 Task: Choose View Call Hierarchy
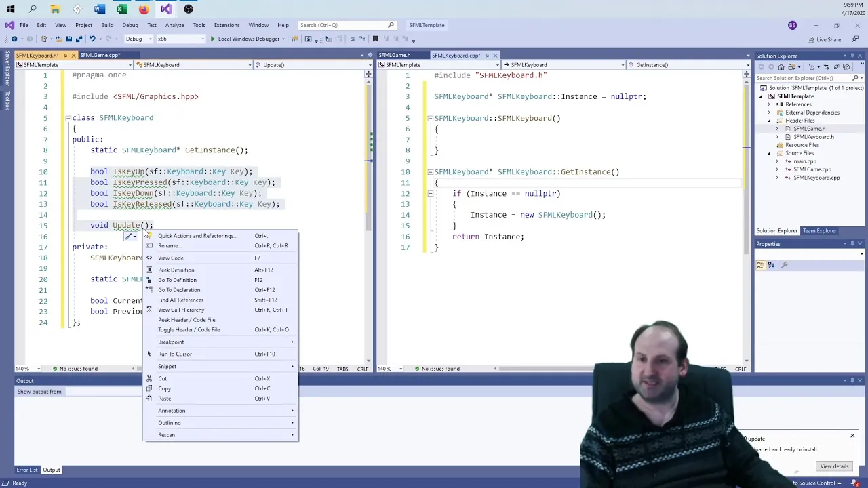[x=220, y=310]
